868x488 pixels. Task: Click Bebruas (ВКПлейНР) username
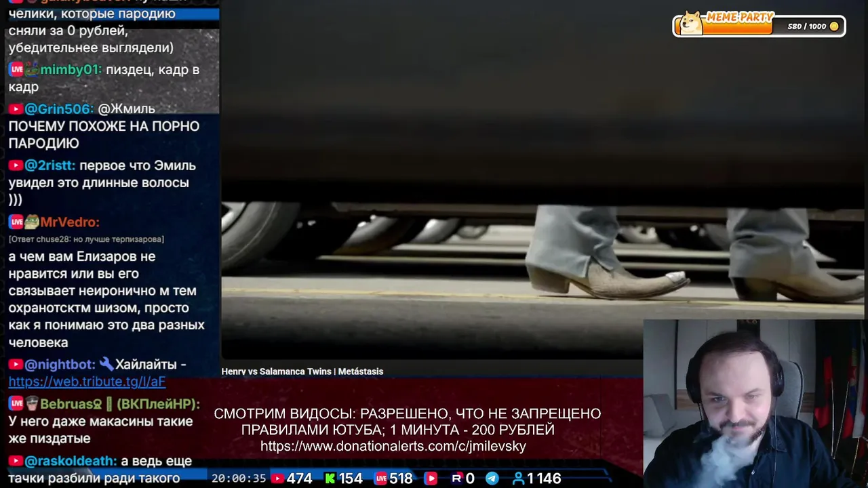[x=120, y=404]
